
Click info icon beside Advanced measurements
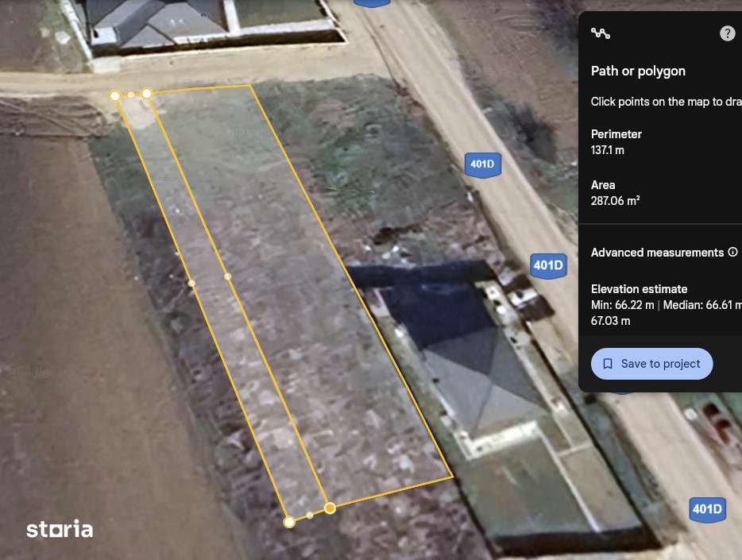pos(732,252)
